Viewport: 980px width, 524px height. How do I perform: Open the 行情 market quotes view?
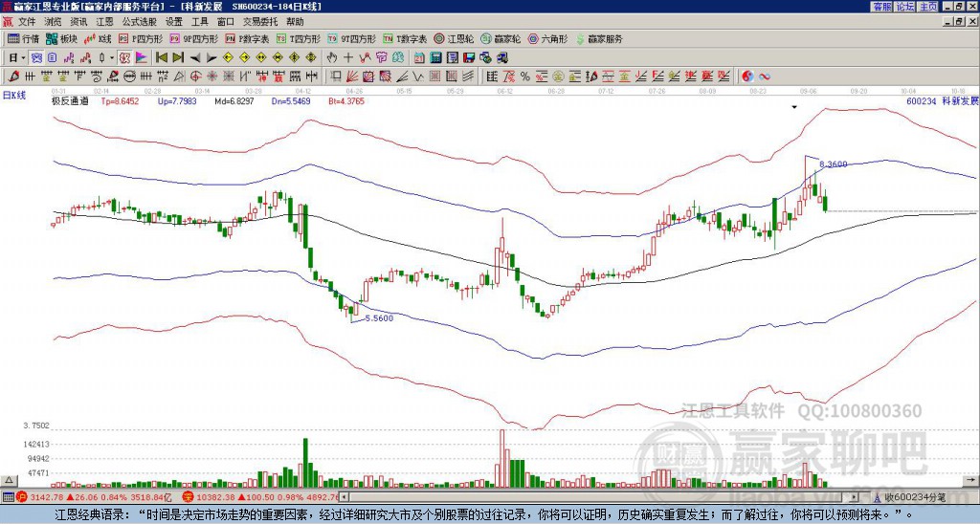click(x=23, y=38)
